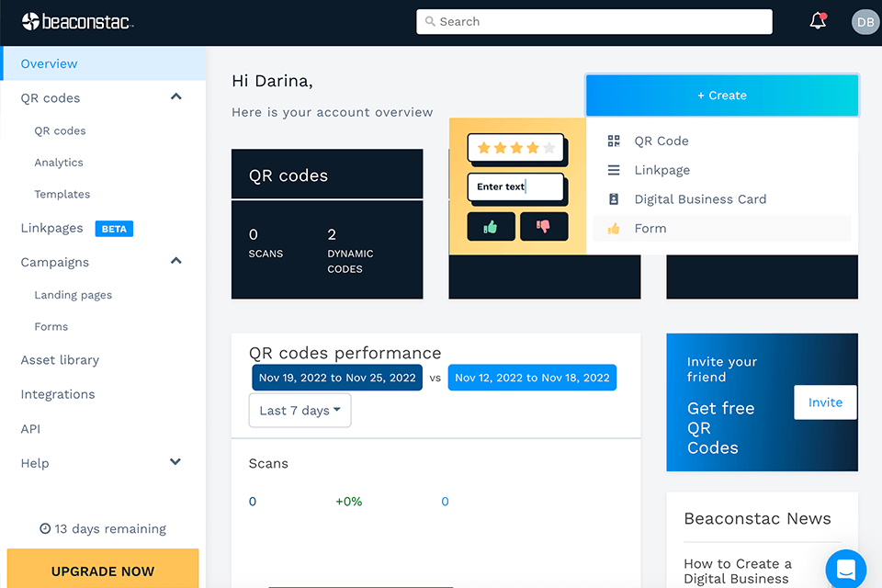Select Linkpage from Create menu
882x588 pixels.
coord(722,170)
